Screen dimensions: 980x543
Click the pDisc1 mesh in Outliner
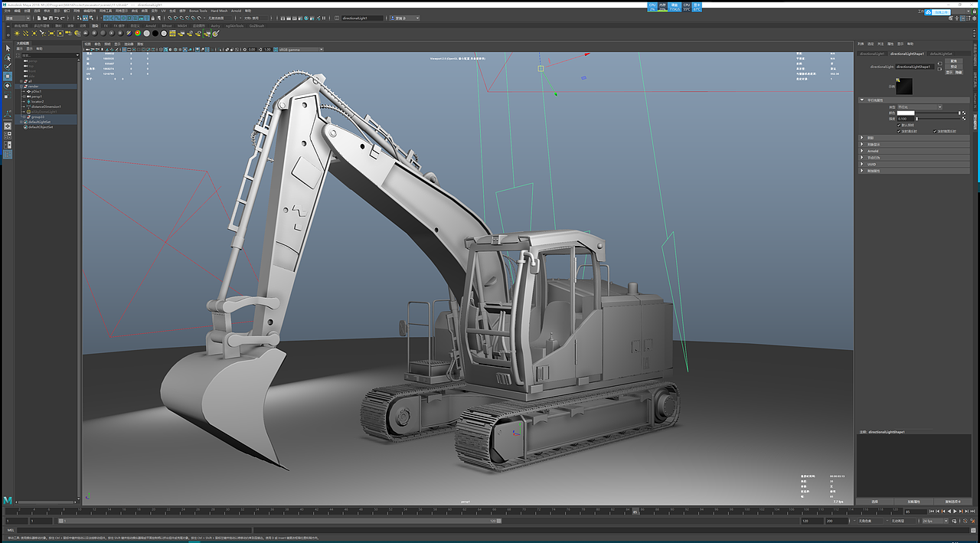(x=34, y=91)
